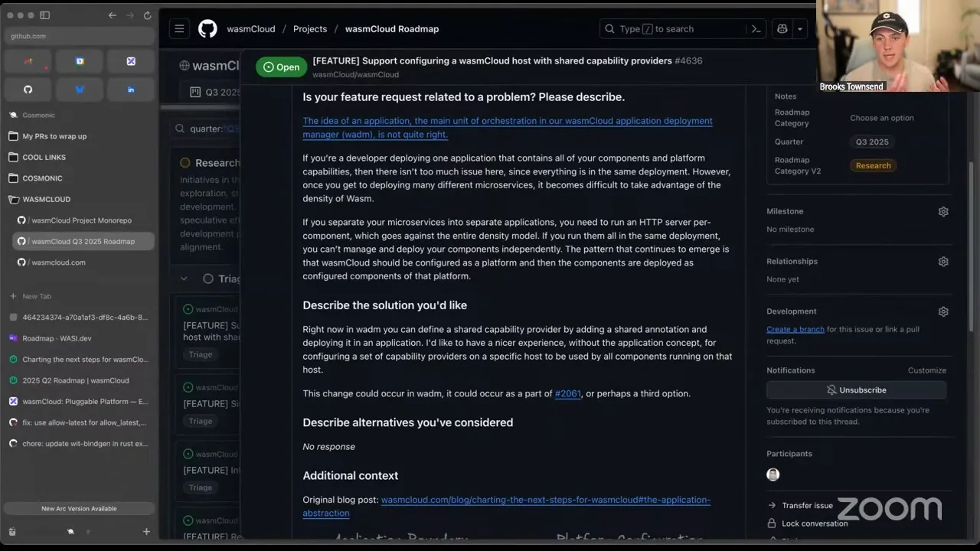This screenshot has width=980, height=551.
Task: Go to wasmCloud breadcrumb link
Action: pyautogui.click(x=251, y=29)
